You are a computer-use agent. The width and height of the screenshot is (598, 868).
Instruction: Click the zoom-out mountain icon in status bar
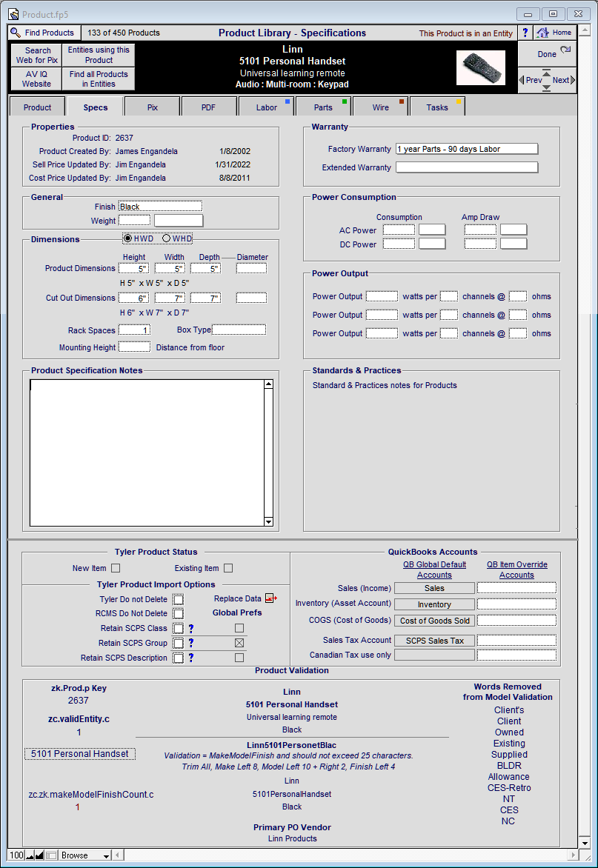[x=30, y=855]
